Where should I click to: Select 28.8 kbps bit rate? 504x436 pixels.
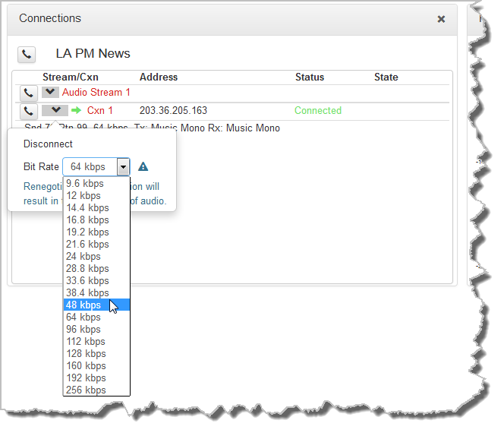click(x=96, y=269)
